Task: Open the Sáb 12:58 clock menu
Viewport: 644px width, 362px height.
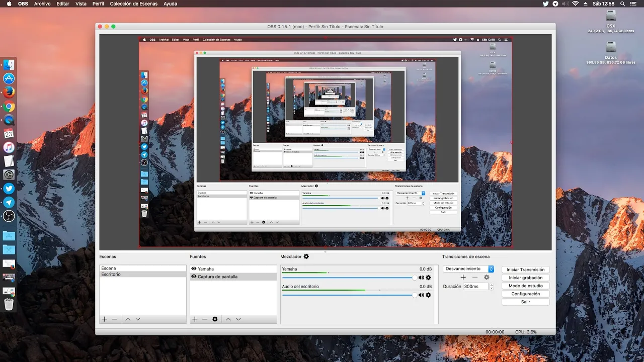Action: (x=603, y=4)
